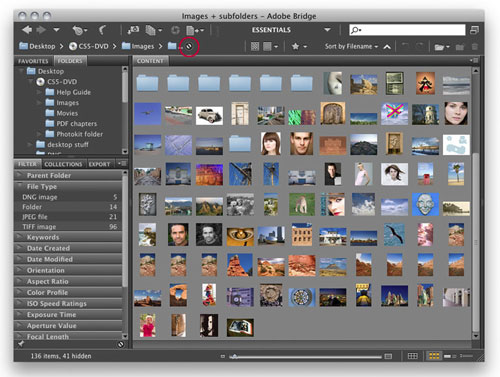Open the Content panel flyout menu icon
Screen dimensions: 500x377
[x=474, y=60]
